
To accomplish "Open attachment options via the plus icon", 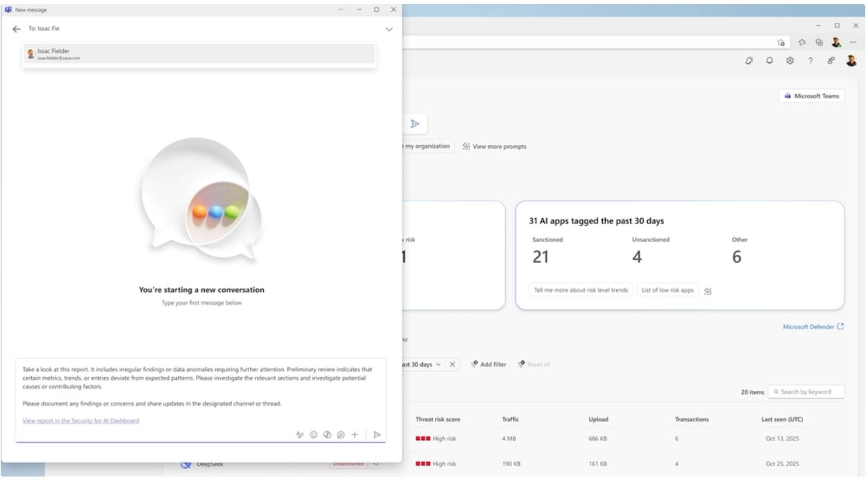I will click(x=354, y=434).
